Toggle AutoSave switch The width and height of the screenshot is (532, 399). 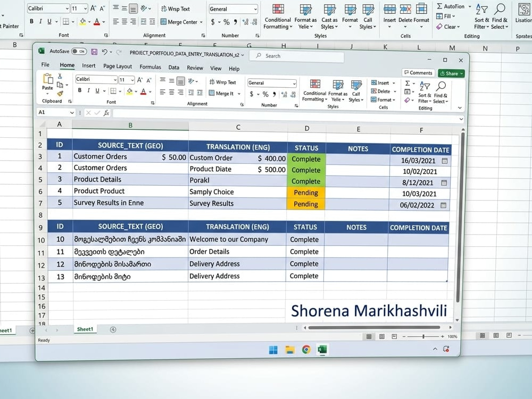[79, 51]
